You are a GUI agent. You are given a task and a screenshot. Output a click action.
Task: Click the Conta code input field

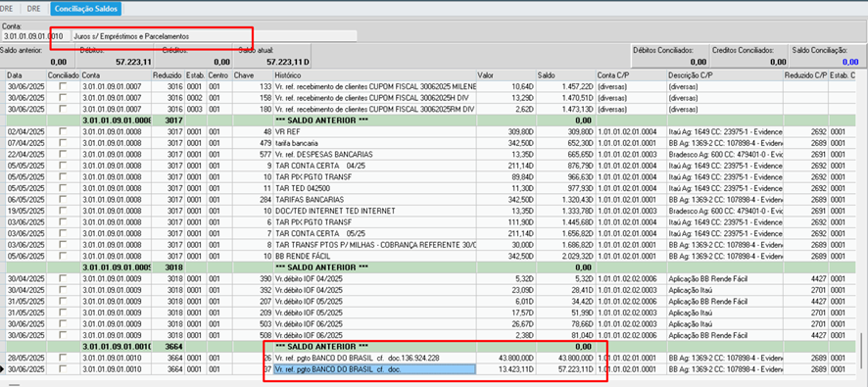click(x=36, y=36)
